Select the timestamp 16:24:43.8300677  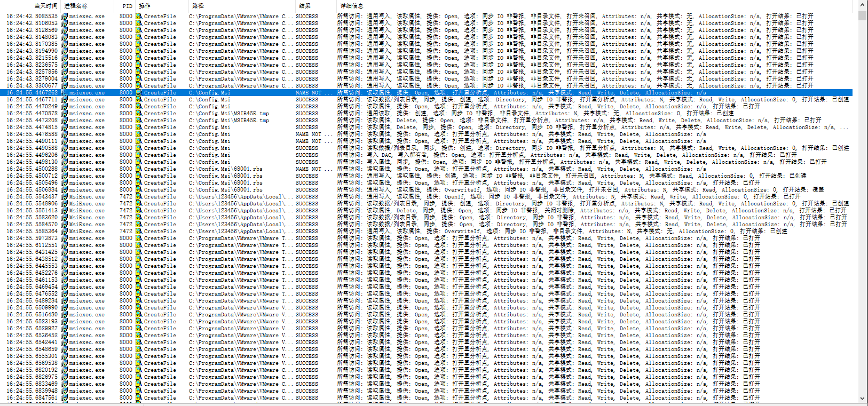click(32, 85)
